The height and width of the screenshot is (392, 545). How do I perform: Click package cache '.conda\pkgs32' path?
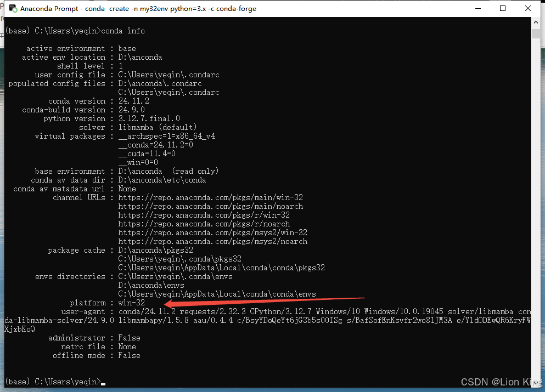[x=179, y=259]
